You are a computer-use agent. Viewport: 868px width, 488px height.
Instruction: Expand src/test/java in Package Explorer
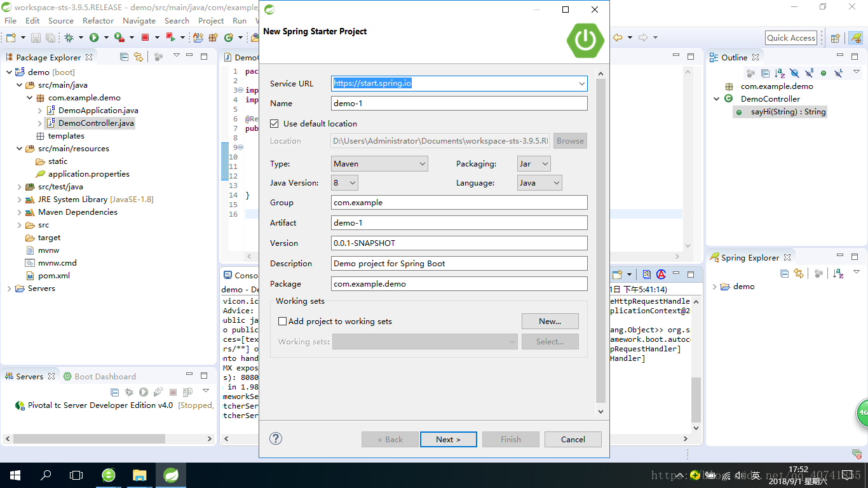(x=19, y=187)
